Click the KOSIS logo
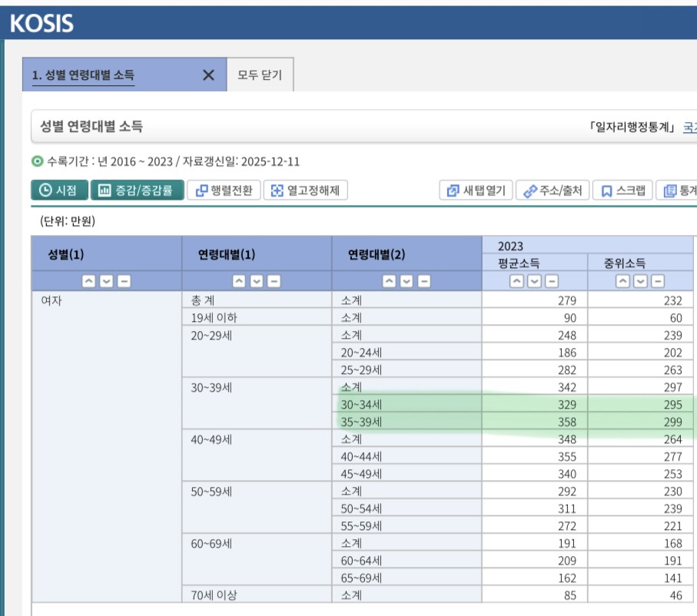 click(41, 23)
